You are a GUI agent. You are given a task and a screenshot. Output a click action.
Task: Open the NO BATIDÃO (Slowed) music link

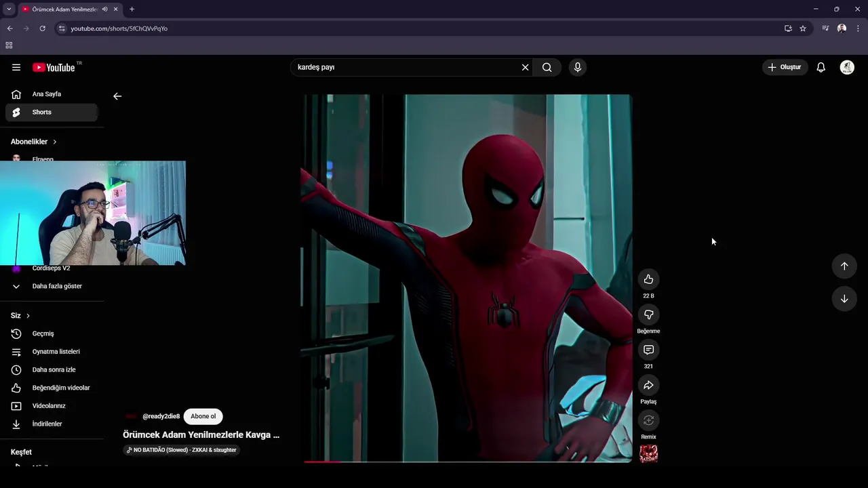click(x=181, y=450)
